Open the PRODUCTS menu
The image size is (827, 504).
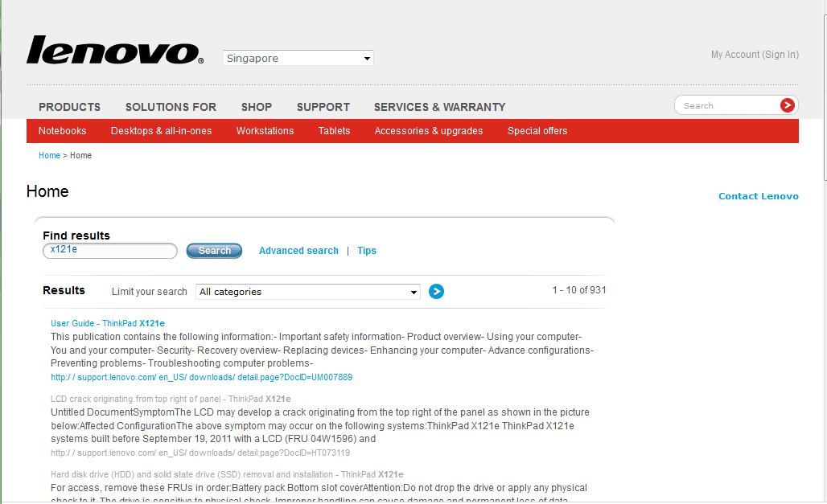(x=70, y=107)
